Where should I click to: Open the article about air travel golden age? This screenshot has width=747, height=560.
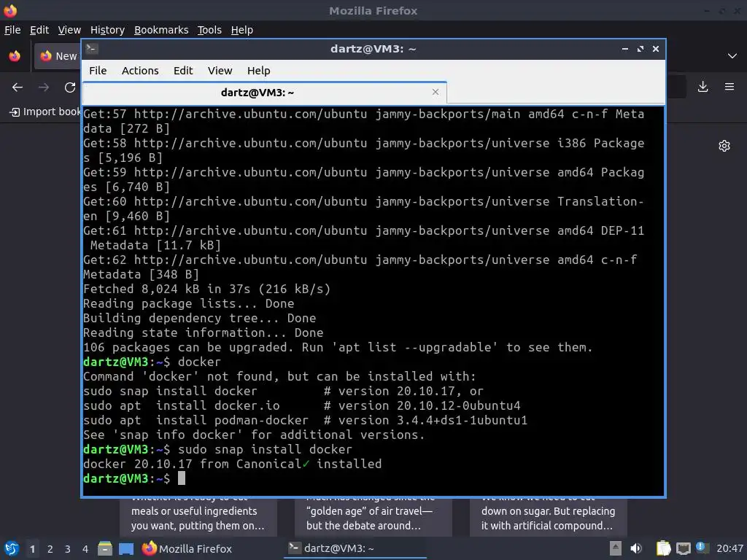373,518
